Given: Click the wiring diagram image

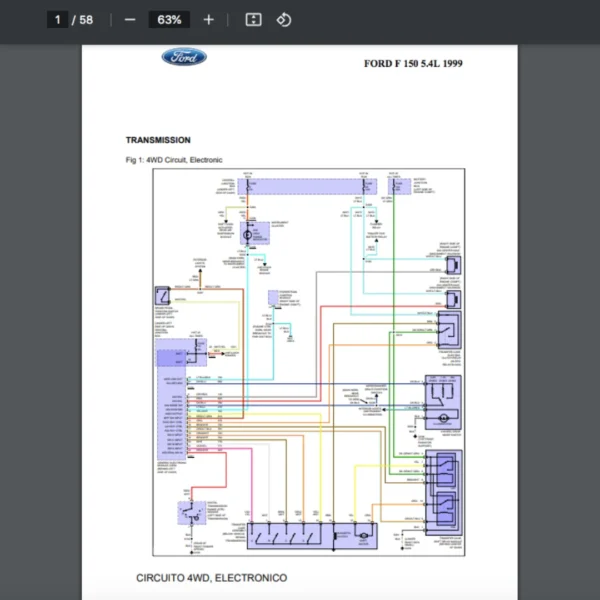Looking at the screenshot, I should click(309, 361).
